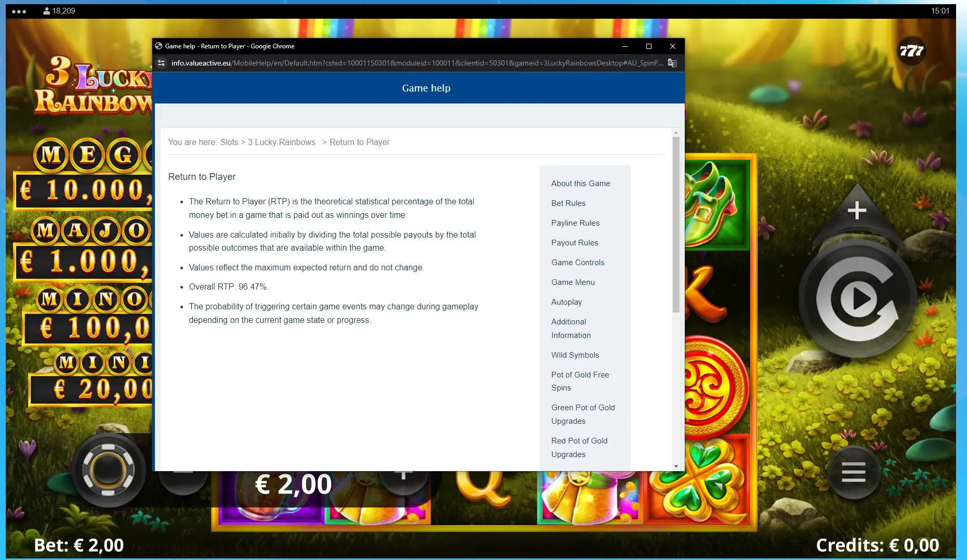
Task: Open Green Pot of Gold Upgrades topic
Action: pos(583,414)
